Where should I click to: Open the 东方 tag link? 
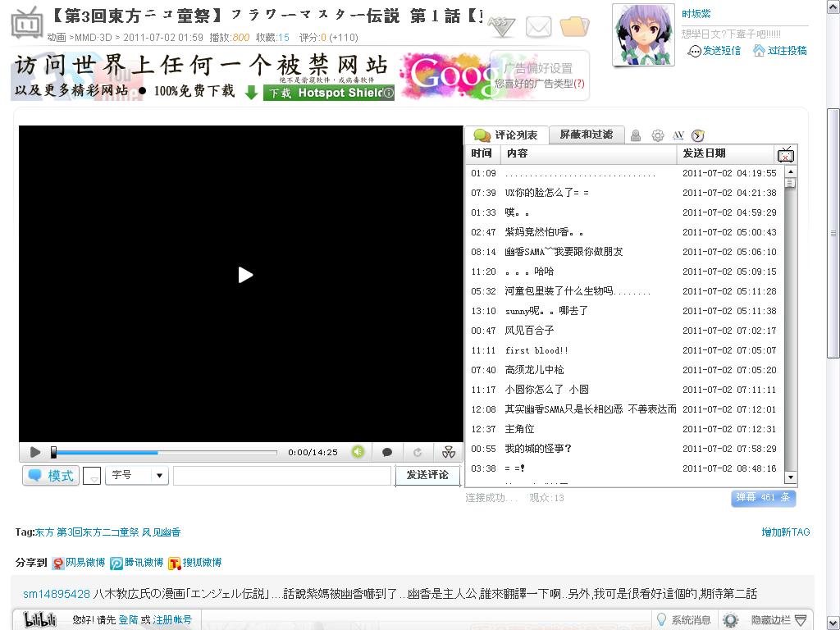44,532
